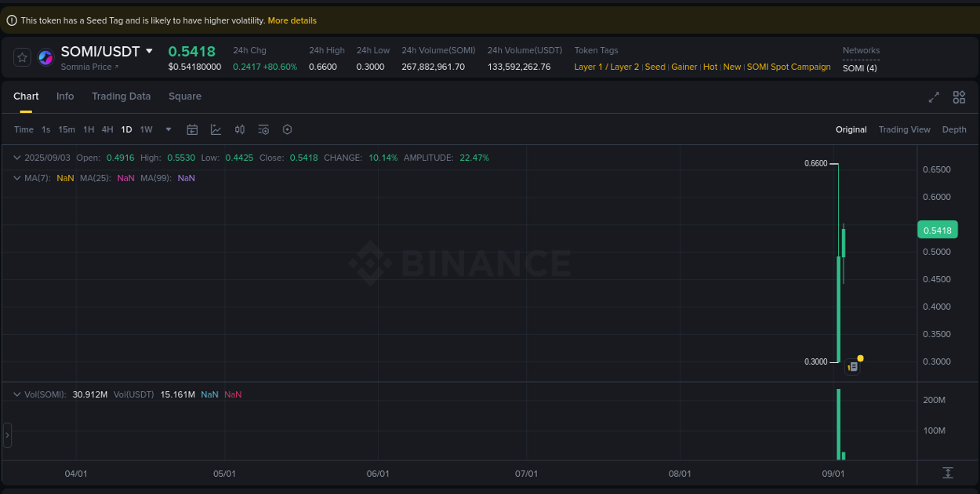Image resolution: width=980 pixels, height=494 pixels.
Task: Open the chart style line icon
Action: [x=216, y=129]
